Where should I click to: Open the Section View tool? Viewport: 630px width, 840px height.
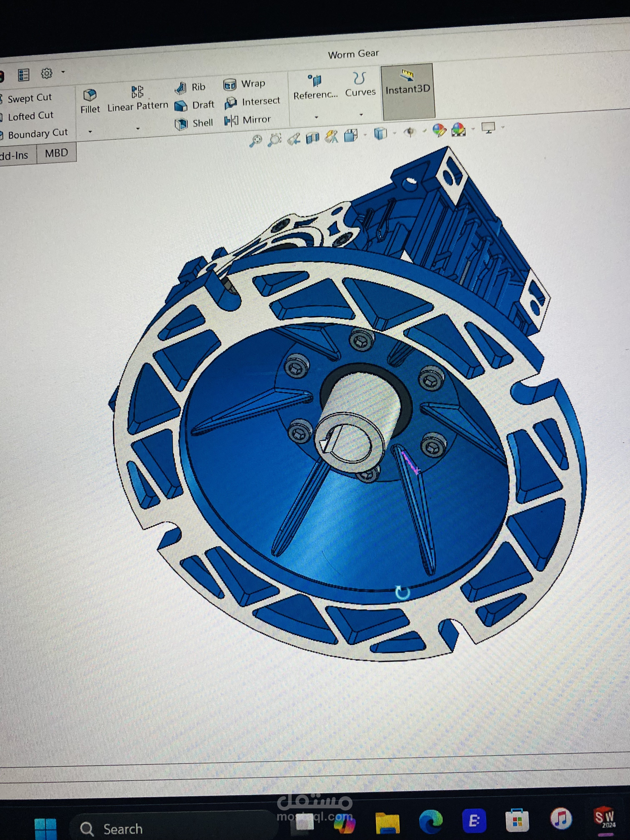(x=312, y=138)
